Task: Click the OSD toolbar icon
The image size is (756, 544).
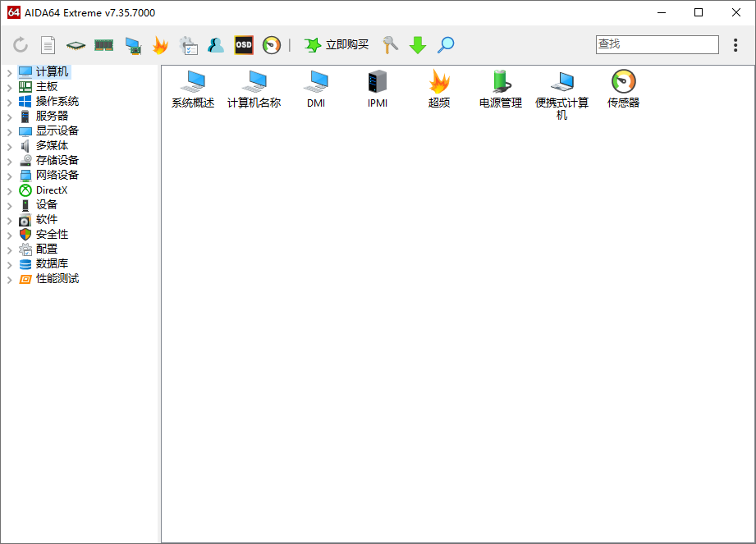Action: pyautogui.click(x=243, y=45)
